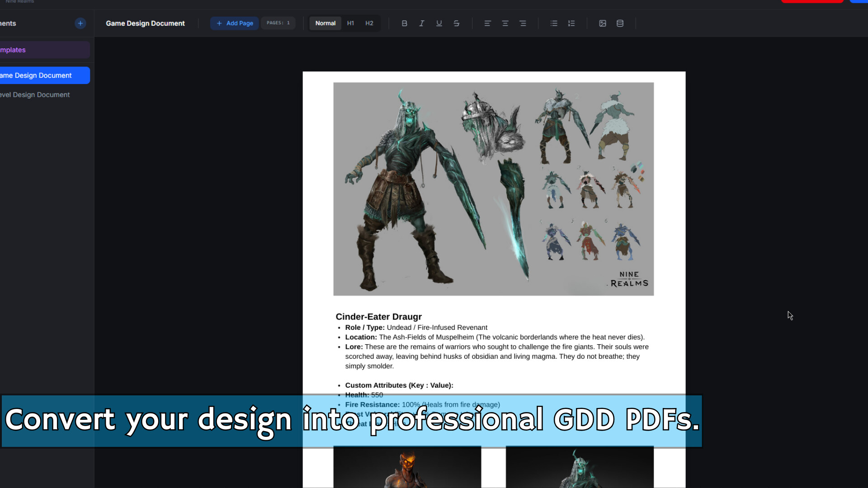Insert an image from the toolbar
The height and width of the screenshot is (488, 868).
603,23
